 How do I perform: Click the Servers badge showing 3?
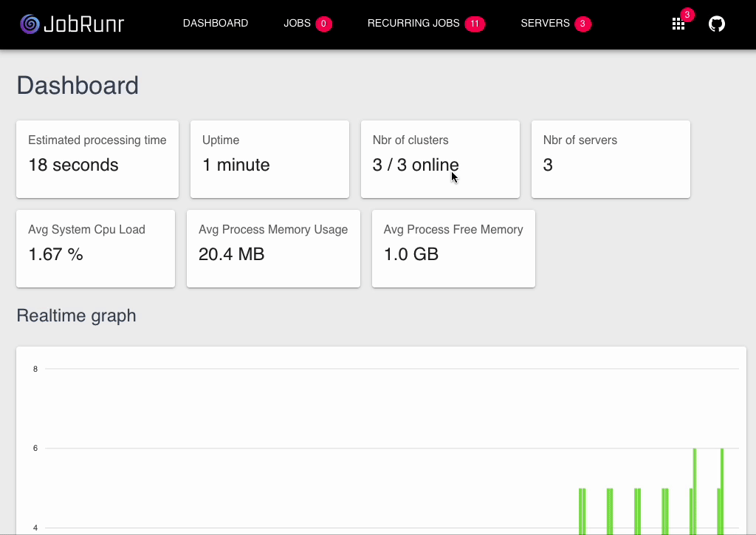coord(583,24)
